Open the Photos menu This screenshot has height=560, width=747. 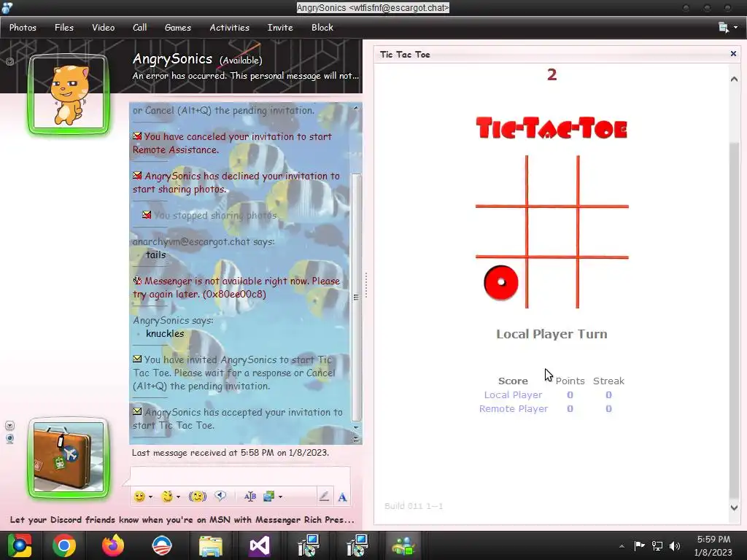23,28
